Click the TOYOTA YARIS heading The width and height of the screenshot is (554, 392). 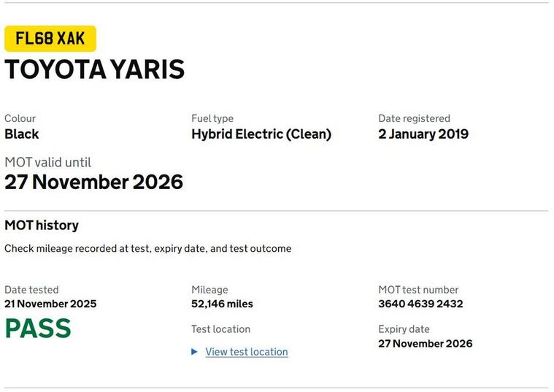click(x=95, y=69)
